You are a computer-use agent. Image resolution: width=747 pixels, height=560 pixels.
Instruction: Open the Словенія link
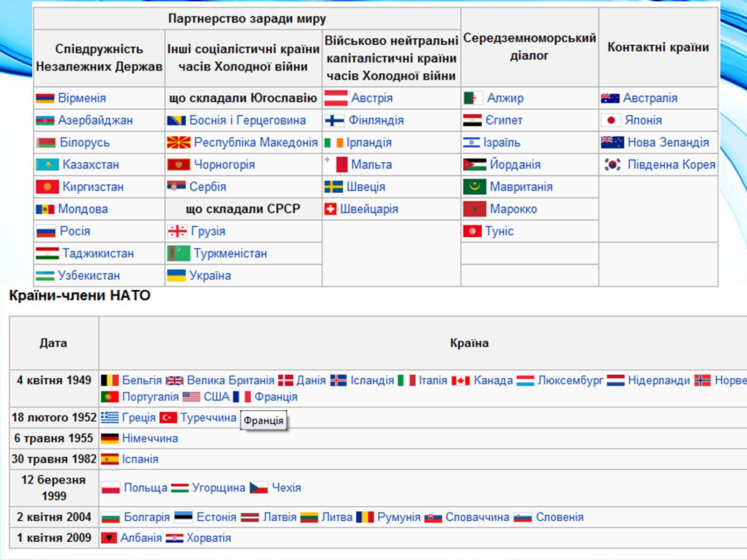pyautogui.click(x=559, y=517)
